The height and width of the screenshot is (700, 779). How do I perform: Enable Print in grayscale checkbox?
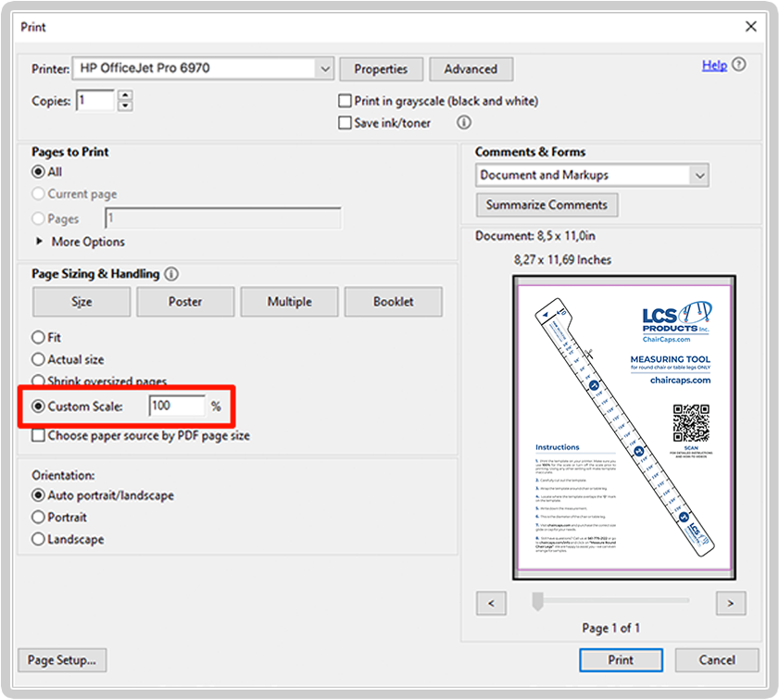345,101
